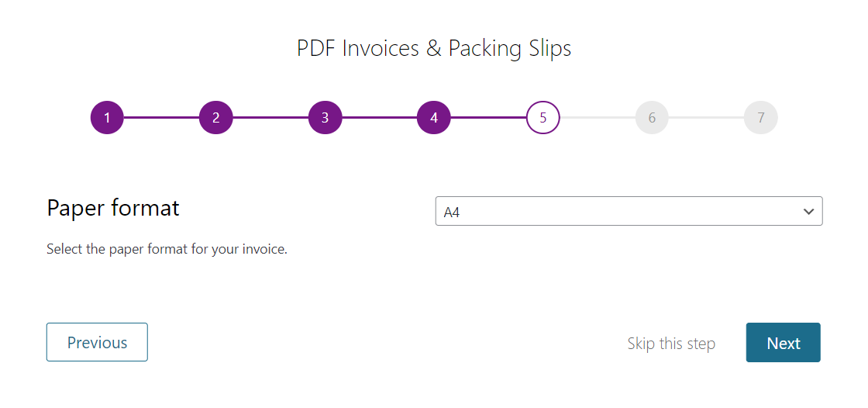Click progress line between steps 1 and 2
This screenshot has width=868, height=408.
161,118
